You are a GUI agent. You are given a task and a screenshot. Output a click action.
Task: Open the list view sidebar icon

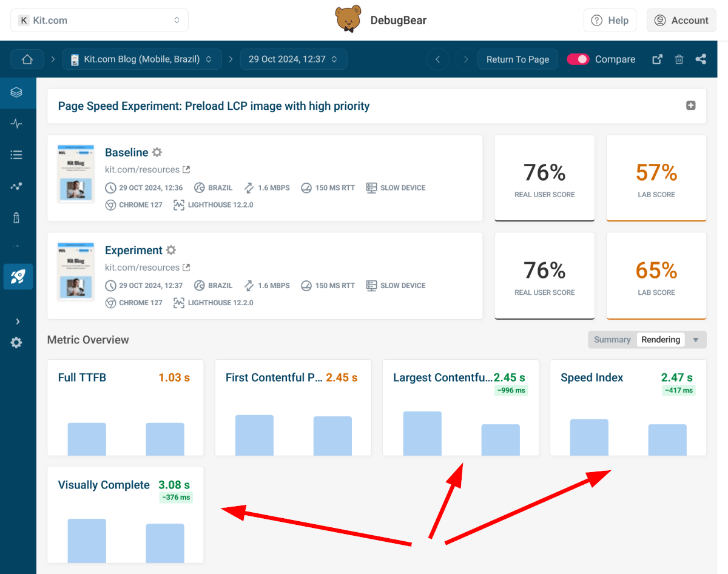tap(16, 155)
